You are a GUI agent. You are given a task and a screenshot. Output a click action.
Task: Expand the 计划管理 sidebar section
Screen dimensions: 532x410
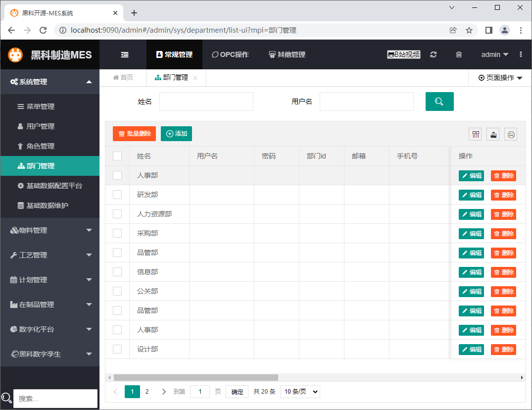point(50,280)
